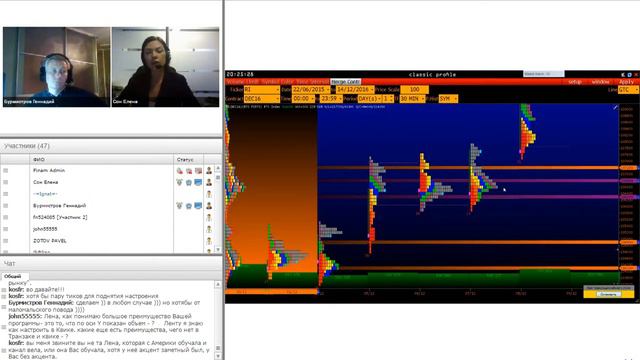Tick the checkbox beside fn524085
This screenshot has width=640, height=360.
point(5,218)
